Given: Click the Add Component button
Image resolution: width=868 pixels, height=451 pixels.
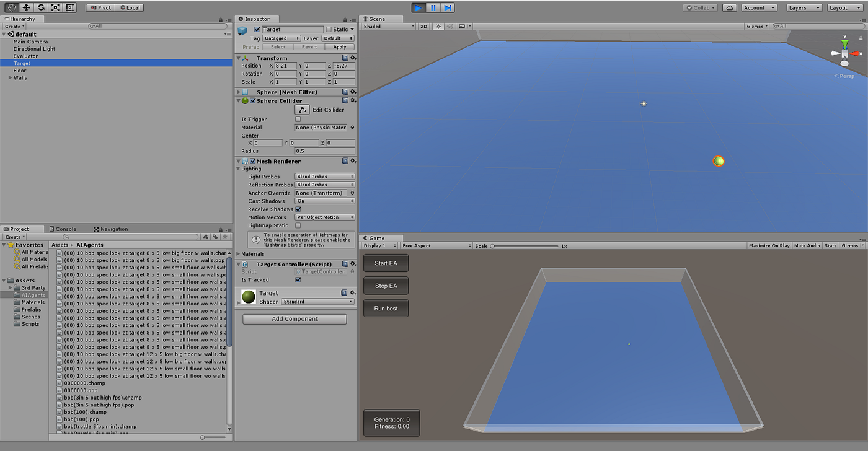Looking at the screenshot, I should point(294,318).
